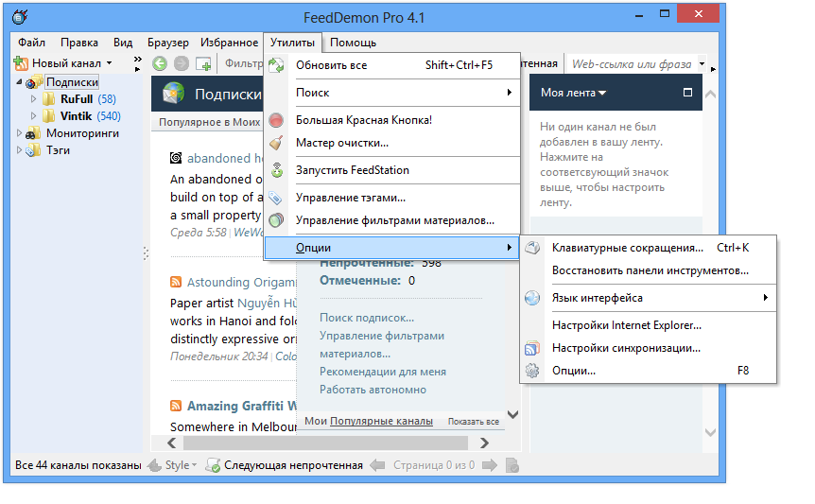Choose Запустить FeedStation
Image resolution: width=815 pixels, height=504 pixels.
point(392,170)
